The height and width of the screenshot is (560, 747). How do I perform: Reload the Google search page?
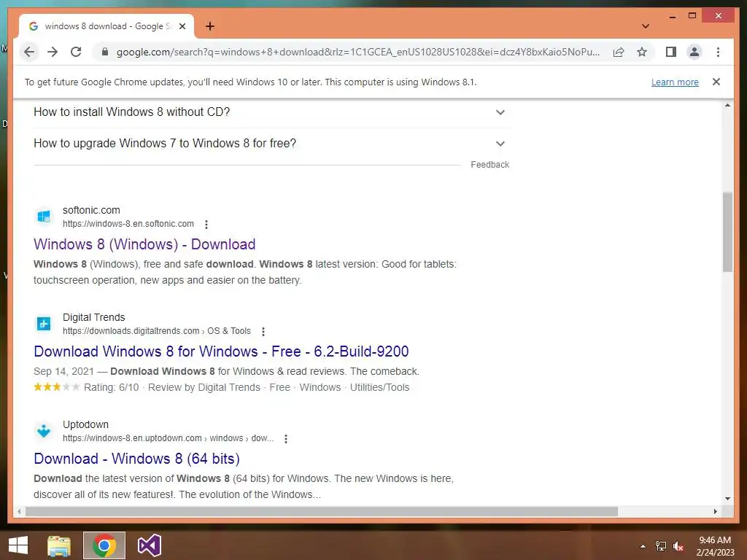point(76,52)
